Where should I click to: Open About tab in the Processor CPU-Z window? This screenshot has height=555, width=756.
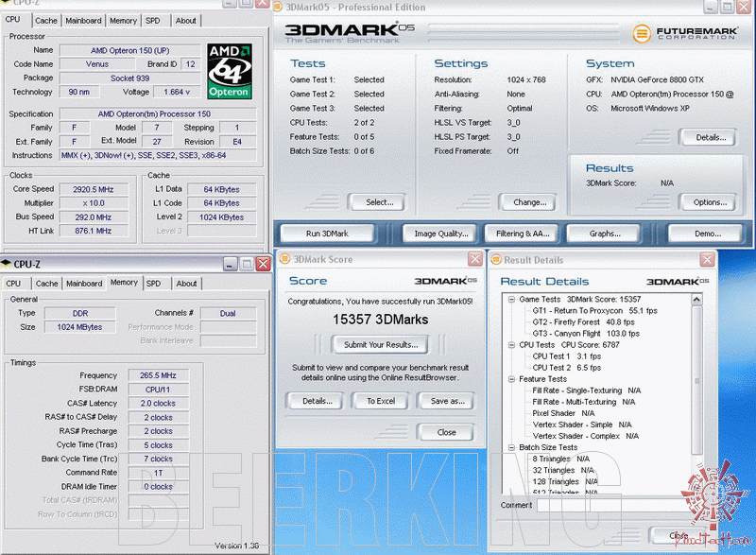click(186, 20)
